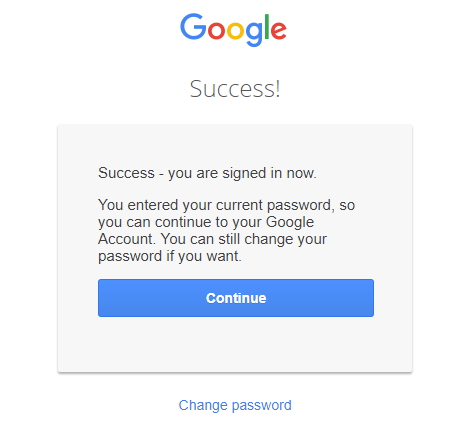
Task: Click the "Account. You can still change your" line
Action: (212, 239)
